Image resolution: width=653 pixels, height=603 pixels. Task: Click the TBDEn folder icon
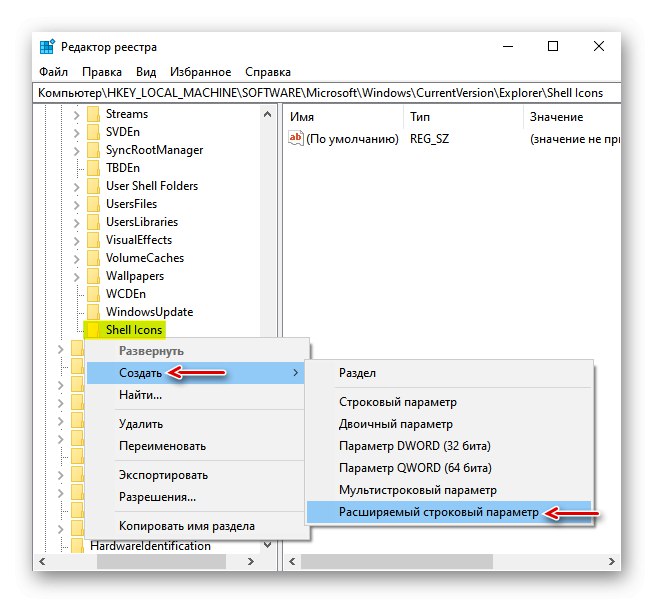pos(93,168)
